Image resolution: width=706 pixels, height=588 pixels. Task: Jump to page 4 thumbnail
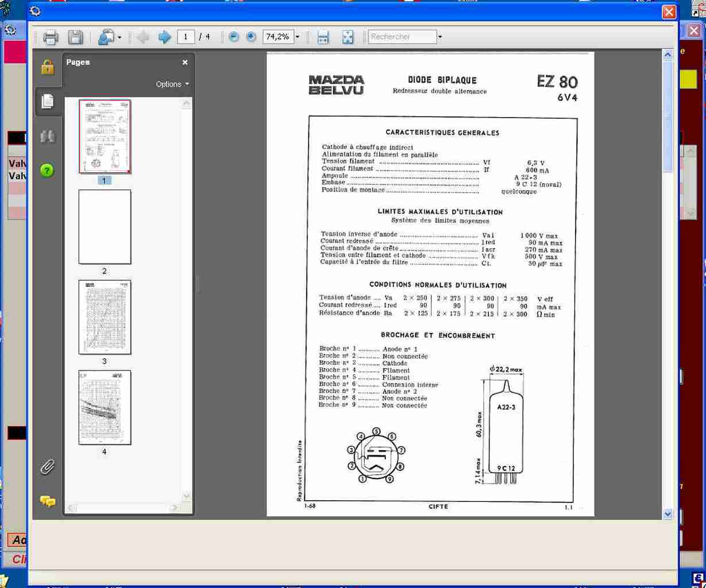point(105,407)
